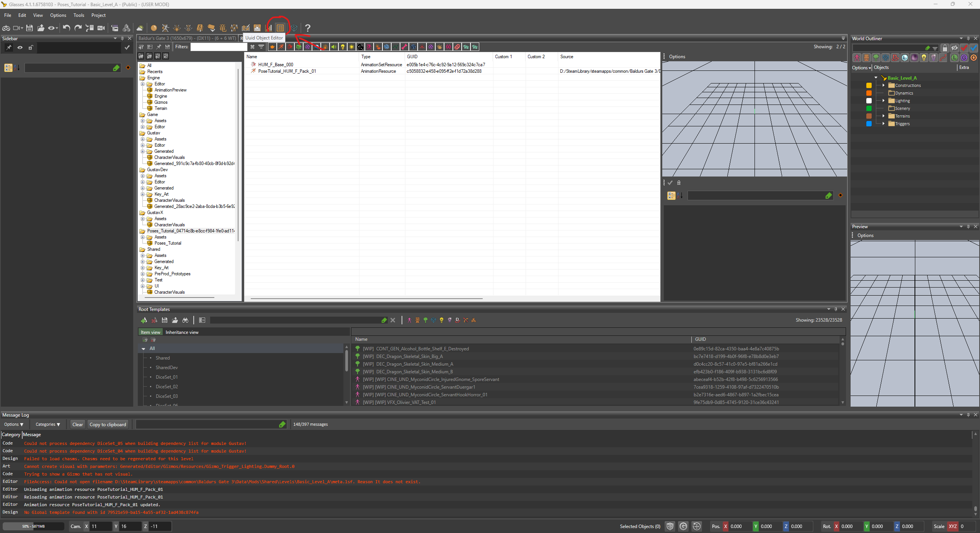This screenshot has width=980, height=533.
Task: Open the Edit menu
Action: (22, 15)
